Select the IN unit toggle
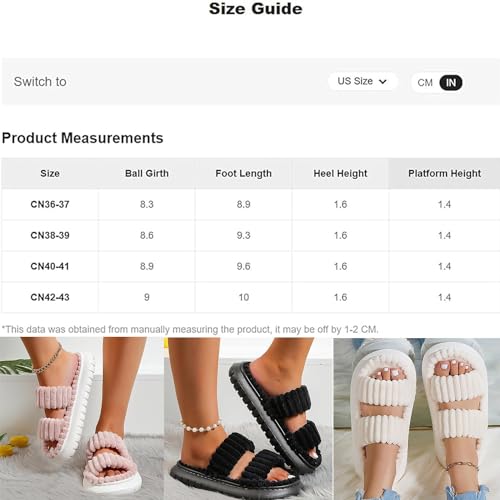This screenshot has width=500, height=500. click(x=451, y=82)
